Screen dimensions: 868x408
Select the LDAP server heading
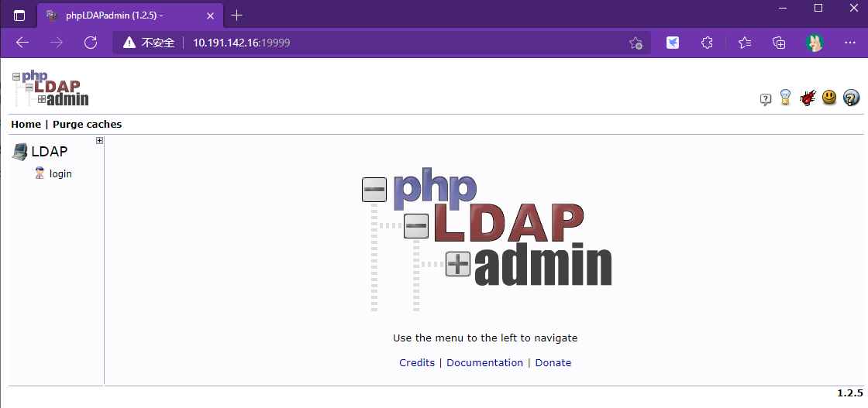(50, 152)
